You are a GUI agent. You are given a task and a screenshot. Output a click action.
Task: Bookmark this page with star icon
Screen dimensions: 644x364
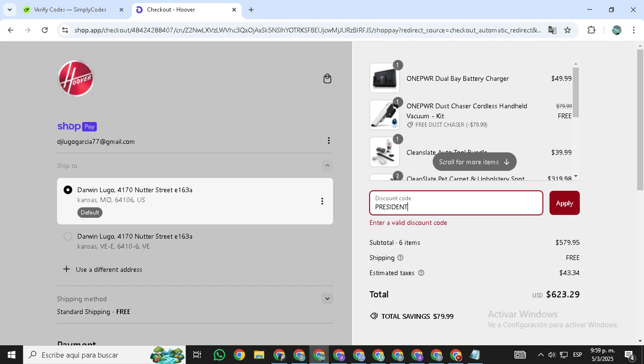coord(568,30)
